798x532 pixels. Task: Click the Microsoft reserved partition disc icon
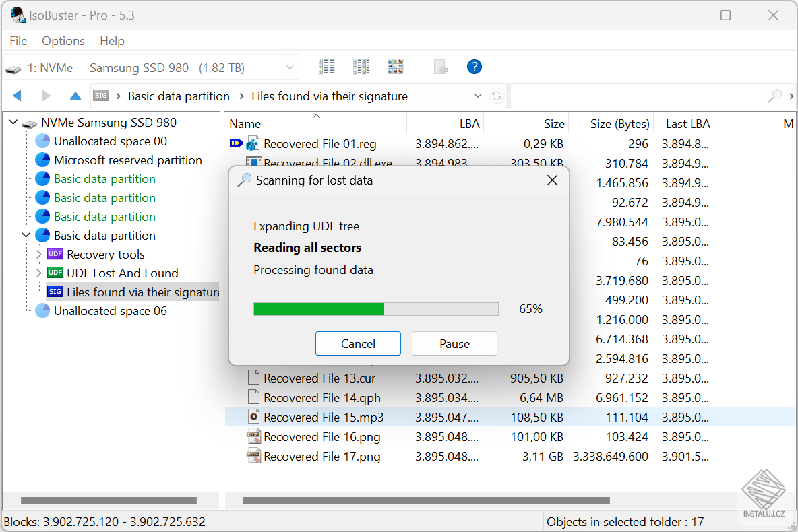42,160
